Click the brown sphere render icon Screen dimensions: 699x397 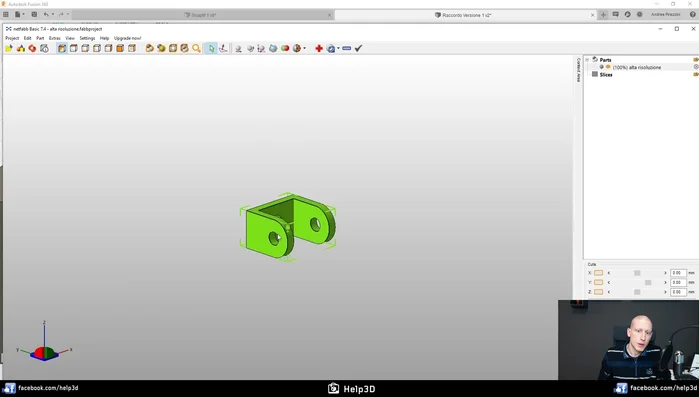[x=296, y=48]
